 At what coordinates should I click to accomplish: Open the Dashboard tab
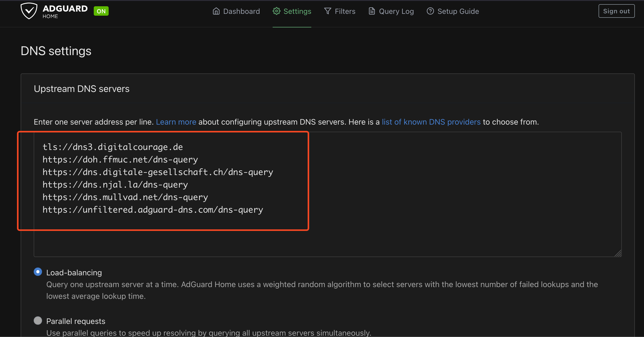click(241, 11)
